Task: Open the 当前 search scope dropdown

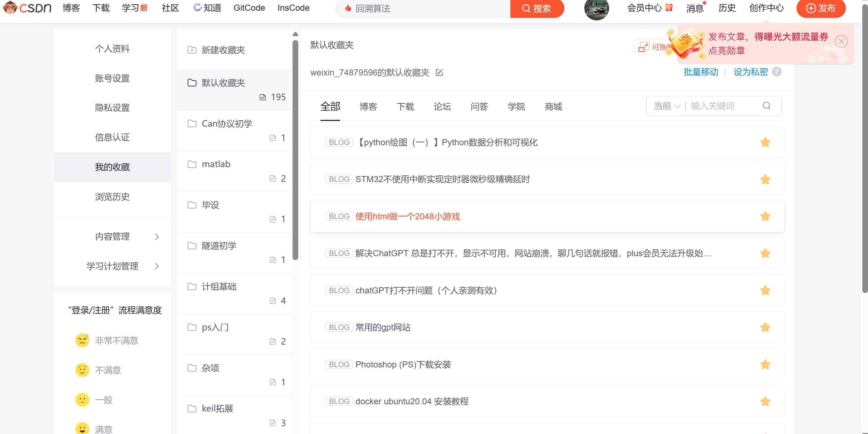Action: [667, 106]
